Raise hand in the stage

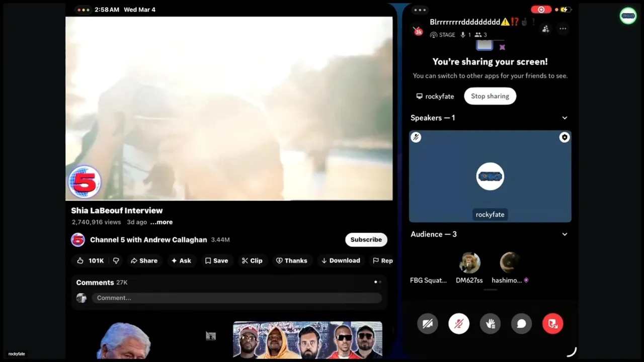(x=491, y=324)
